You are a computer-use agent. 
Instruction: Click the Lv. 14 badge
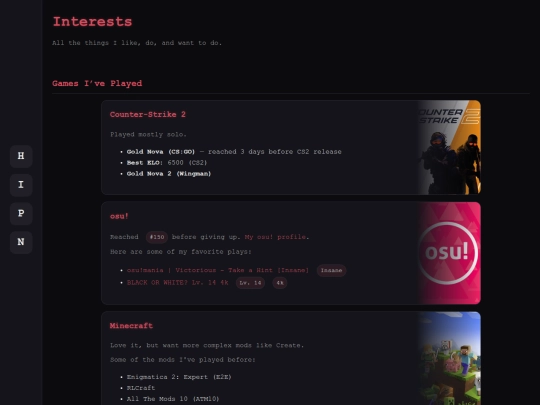point(250,283)
